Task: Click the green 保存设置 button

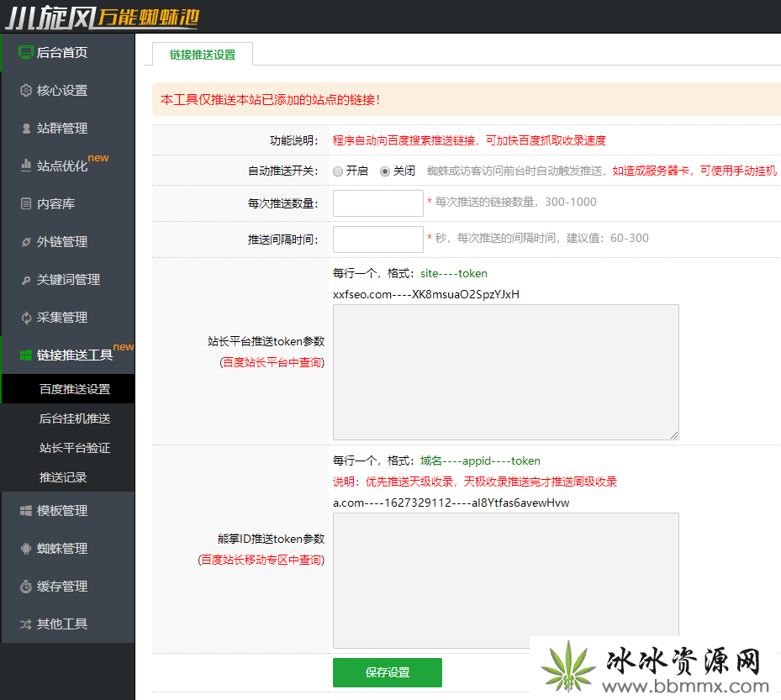Action: [x=388, y=672]
